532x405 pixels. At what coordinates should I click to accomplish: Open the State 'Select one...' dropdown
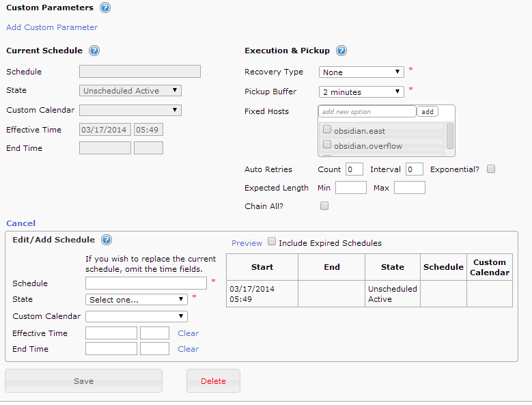pos(137,299)
